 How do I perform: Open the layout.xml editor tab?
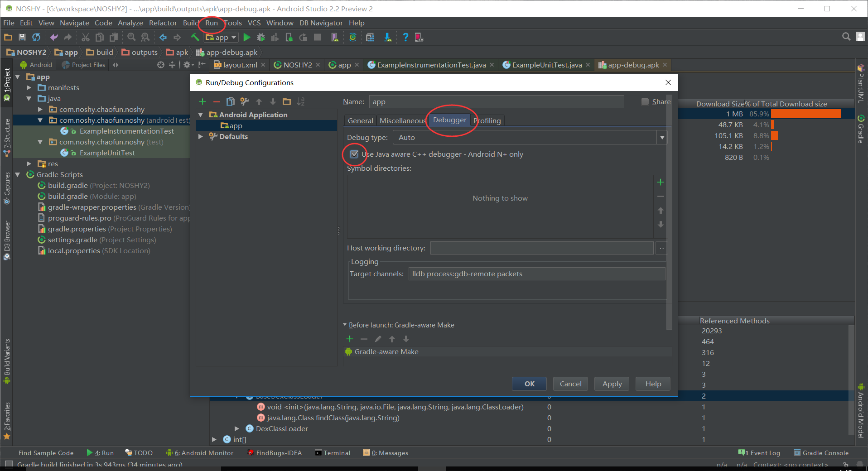click(x=240, y=65)
